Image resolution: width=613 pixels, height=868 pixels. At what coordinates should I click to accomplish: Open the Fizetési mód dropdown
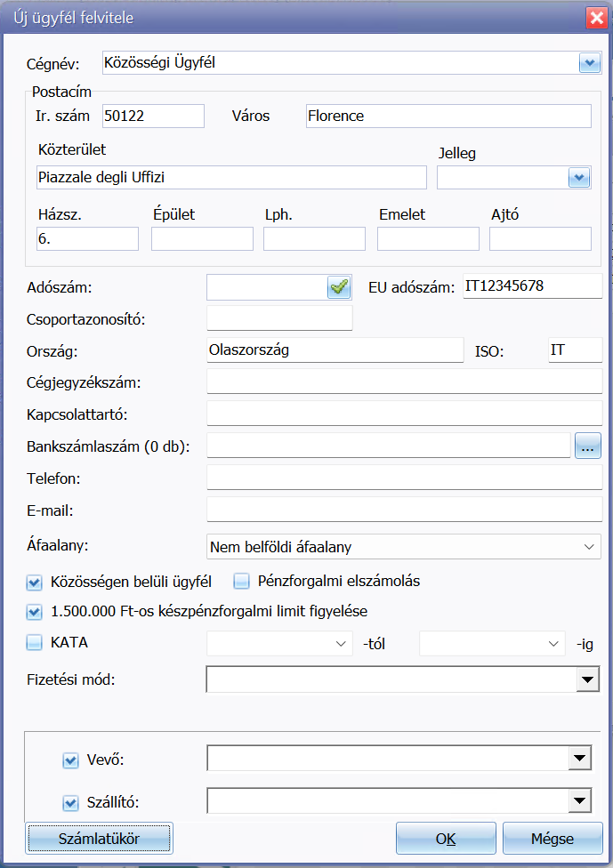point(588,680)
